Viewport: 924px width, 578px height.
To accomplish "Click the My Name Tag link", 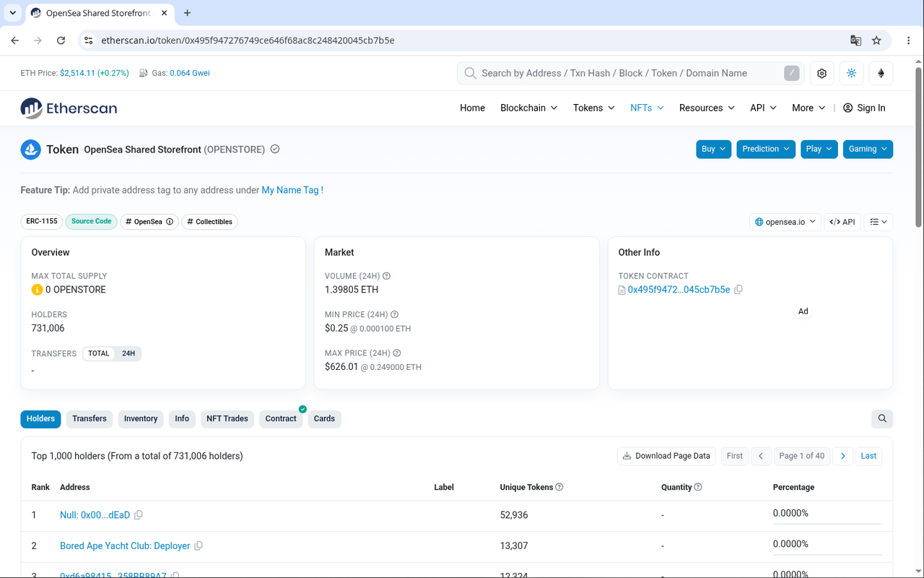I will coord(292,190).
